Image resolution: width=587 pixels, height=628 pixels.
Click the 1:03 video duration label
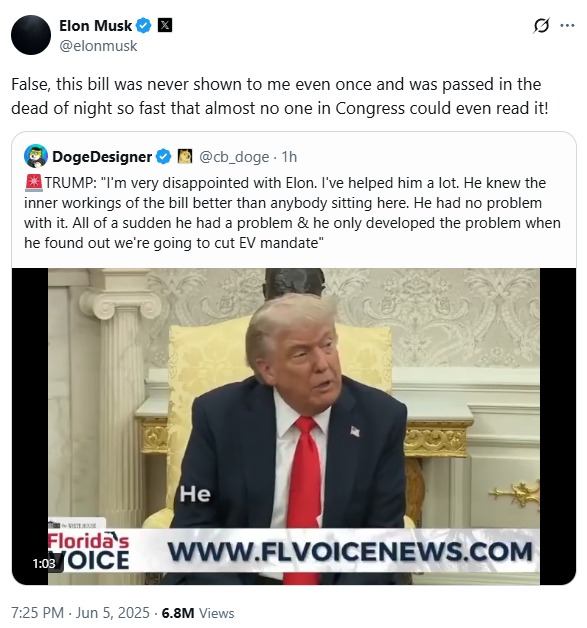pos(44,564)
